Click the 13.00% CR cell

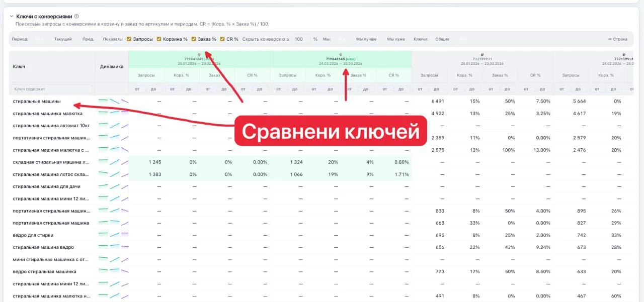click(x=542, y=150)
